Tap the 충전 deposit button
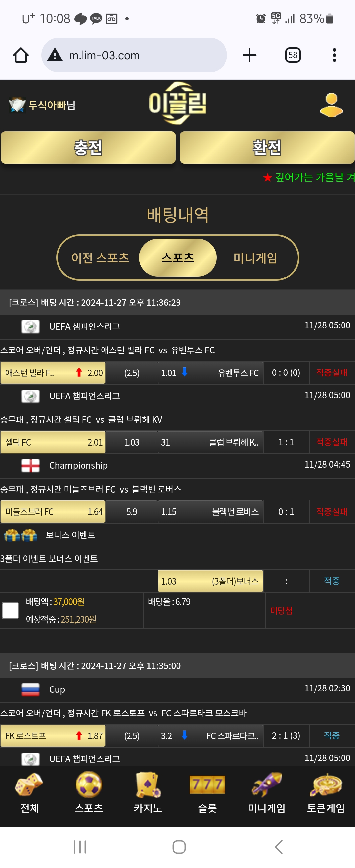This screenshot has width=355, height=868. click(88, 148)
